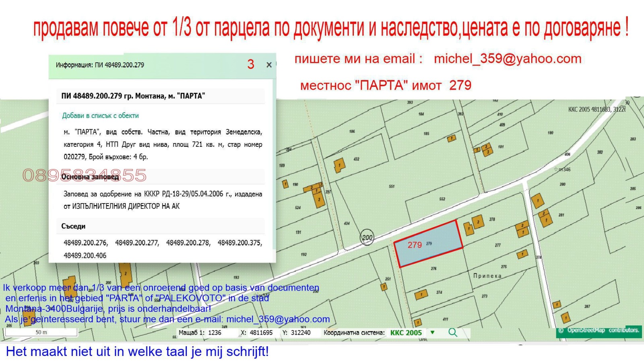Viewport: 644px width, 362px height.
Task: Click the geodetic point marker пт346
Action: pyautogui.click(x=556, y=169)
